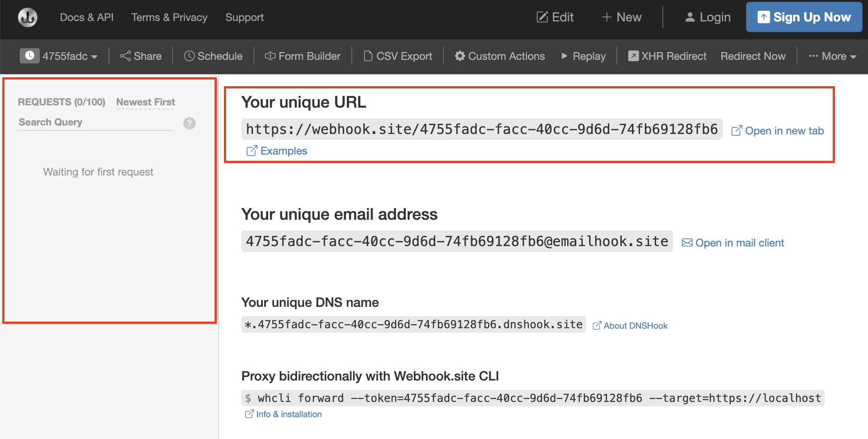Toggle XHR Redirect
Viewport: 868px width, 439px height.
click(x=667, y=56)
